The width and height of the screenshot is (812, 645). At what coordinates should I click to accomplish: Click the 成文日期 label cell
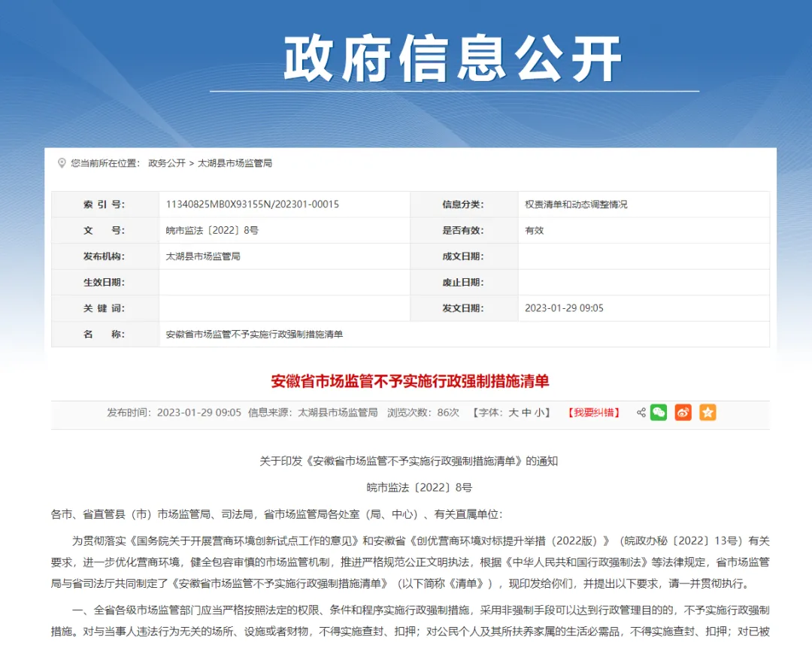pyautogui.click(x=464, y=256)
